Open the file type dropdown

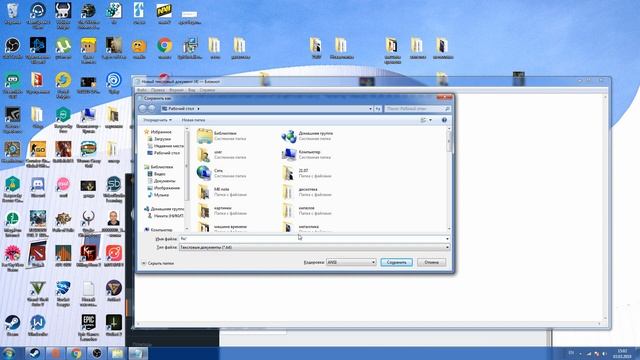(314, 247)
